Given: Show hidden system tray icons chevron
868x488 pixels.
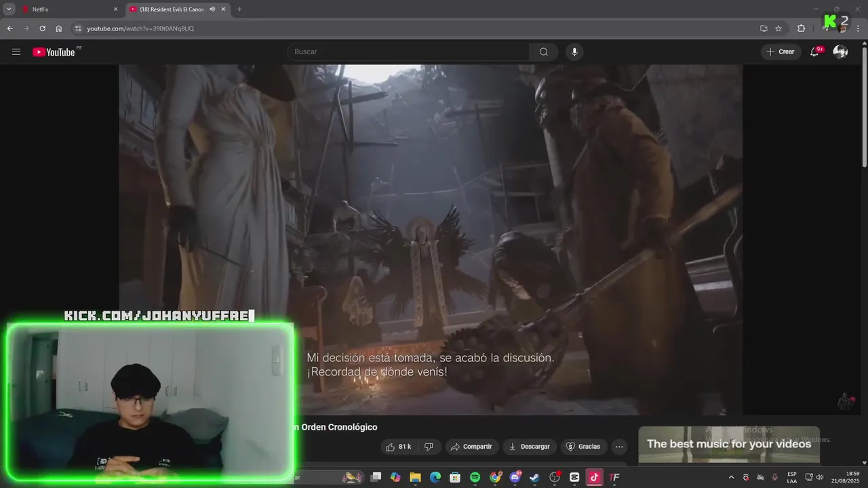Looking at the screenshot, I should coord(731,477).
